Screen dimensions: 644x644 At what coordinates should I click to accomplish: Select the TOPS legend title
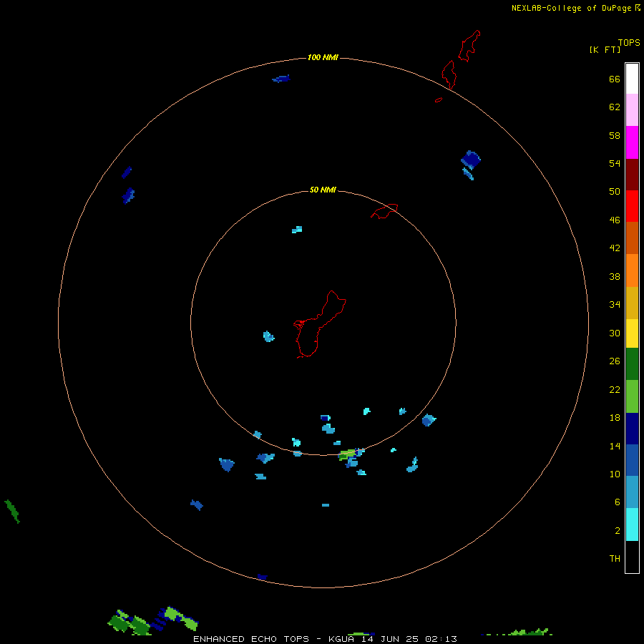coord(629,43)
